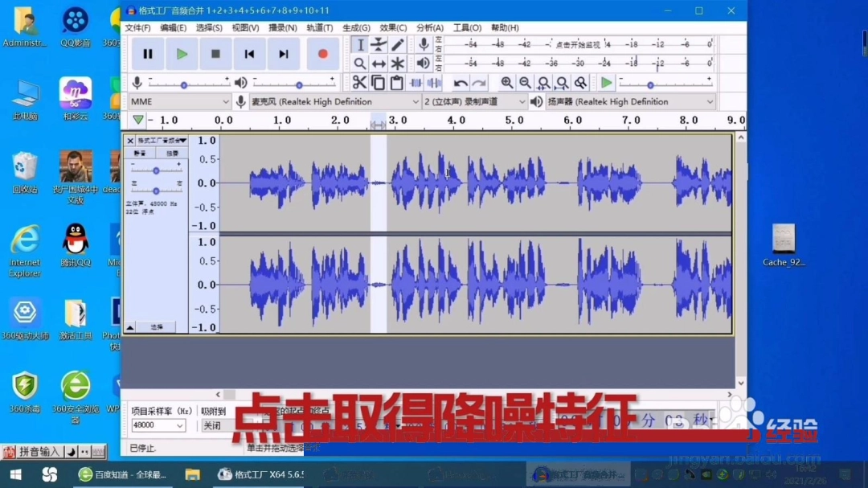Adjust the recording volume slider

(187, 84)
